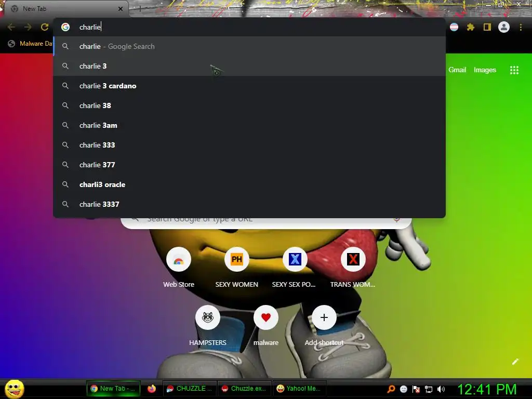The height and width of the screenshot is (399, 532).
Task: Switch to the Chuzzle.ex... taskbar window
Action: [x=244, y=389]
